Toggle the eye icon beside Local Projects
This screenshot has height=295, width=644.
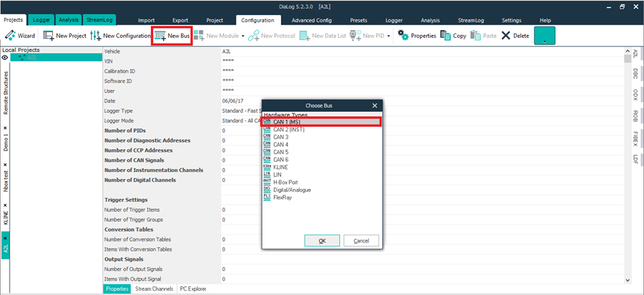(5, 58)
